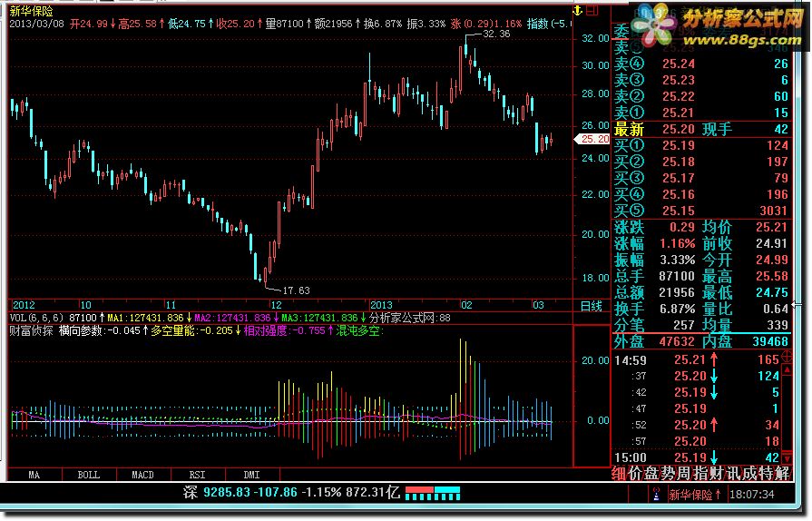The height and width of the screenshot is (521, 812).
Task: Switch to the DMI indicator tab
Action: [251, 475]
